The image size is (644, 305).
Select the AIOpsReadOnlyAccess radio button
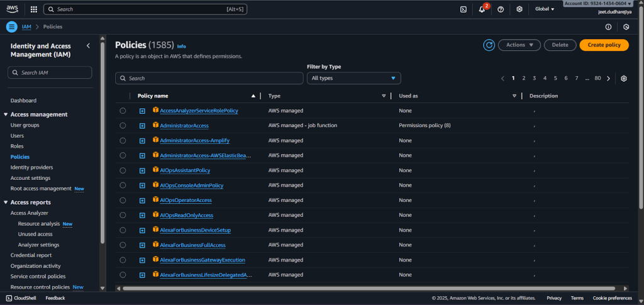point(123,215)
